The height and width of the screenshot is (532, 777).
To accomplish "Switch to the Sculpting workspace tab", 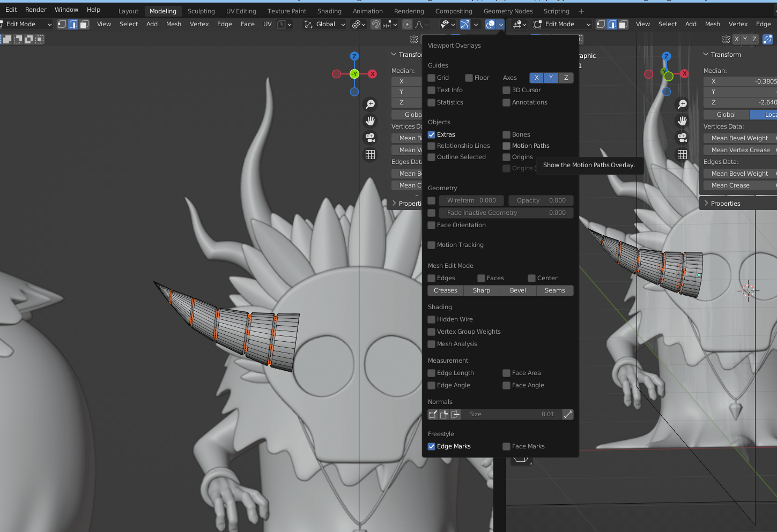I will [x=201, y=11].
